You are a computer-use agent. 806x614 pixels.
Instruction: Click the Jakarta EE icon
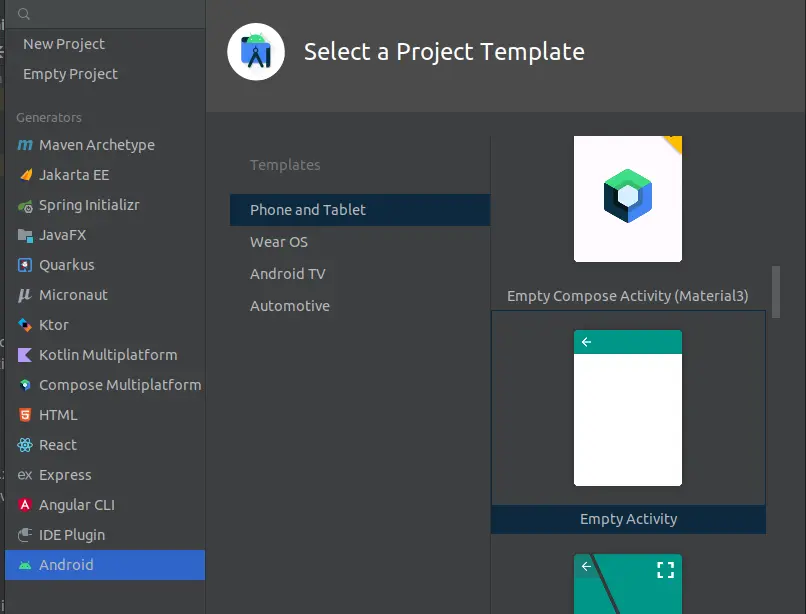pos(25,175)
